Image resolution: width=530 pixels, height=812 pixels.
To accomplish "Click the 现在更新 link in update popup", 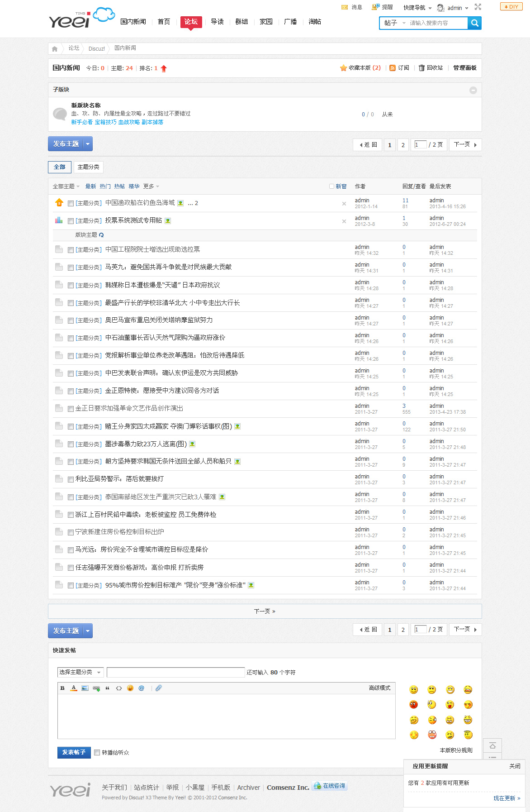I will click(x=506, y=798).
